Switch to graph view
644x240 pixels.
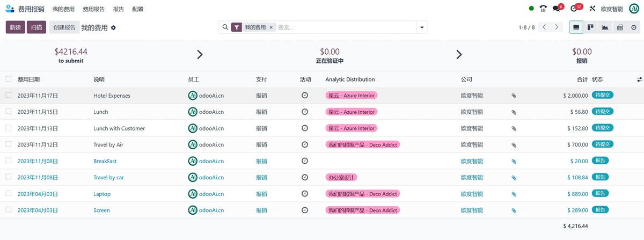[x=605, y=27]
